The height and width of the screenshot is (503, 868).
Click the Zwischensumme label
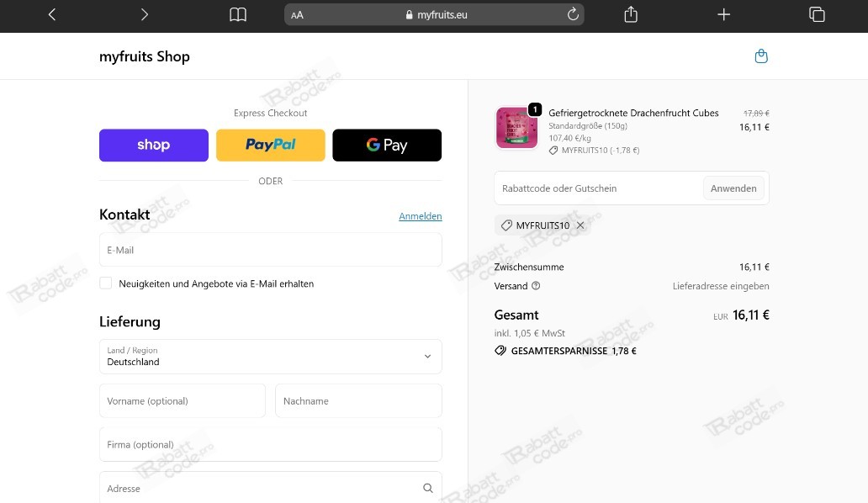(x=529, y=267)
